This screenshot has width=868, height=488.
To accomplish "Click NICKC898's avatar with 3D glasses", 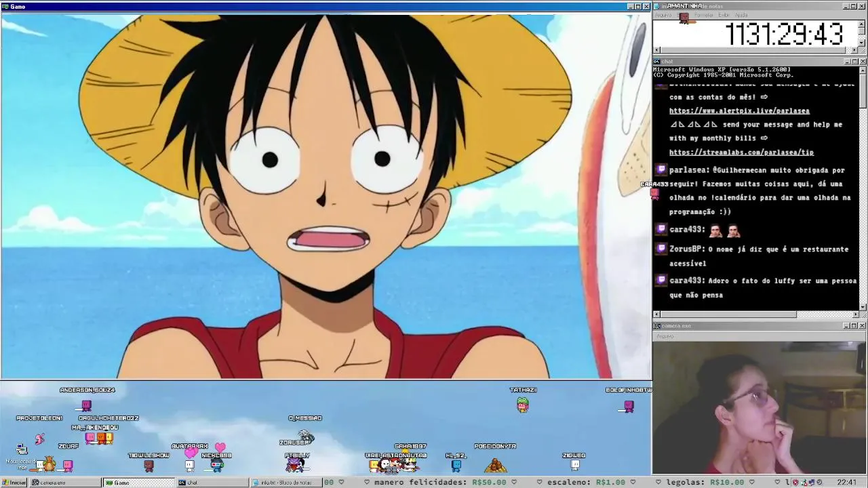I will 216,465.
